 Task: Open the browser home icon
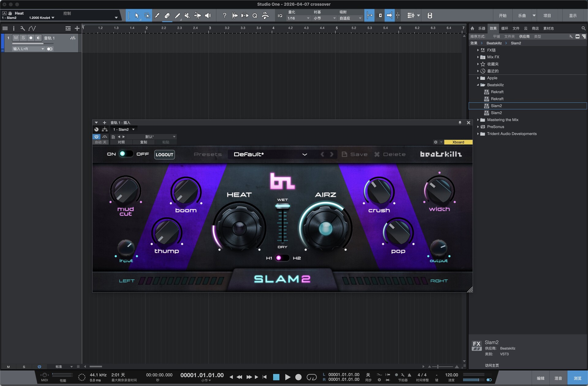click(x=472, y=28)
